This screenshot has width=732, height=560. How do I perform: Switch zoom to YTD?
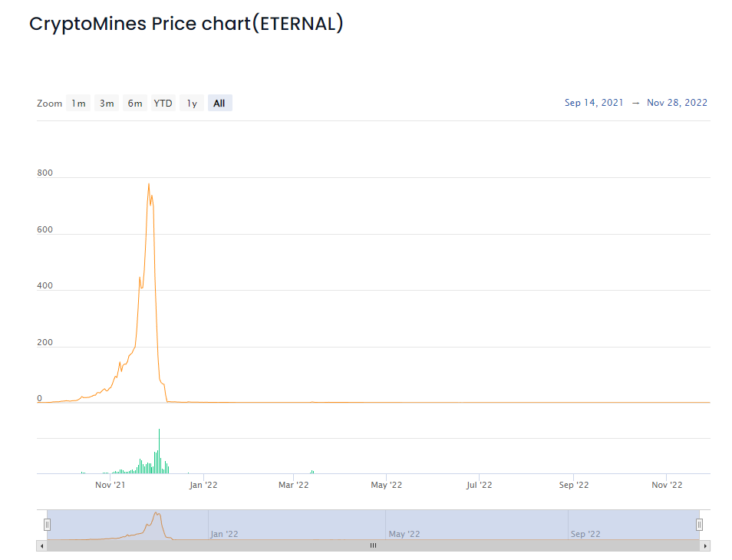(163, 104)
